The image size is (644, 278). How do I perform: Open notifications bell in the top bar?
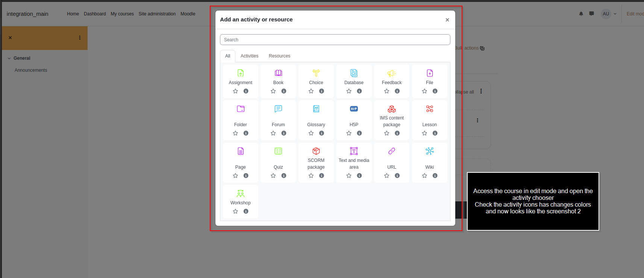pyautogui.click(x=581, y=14)
